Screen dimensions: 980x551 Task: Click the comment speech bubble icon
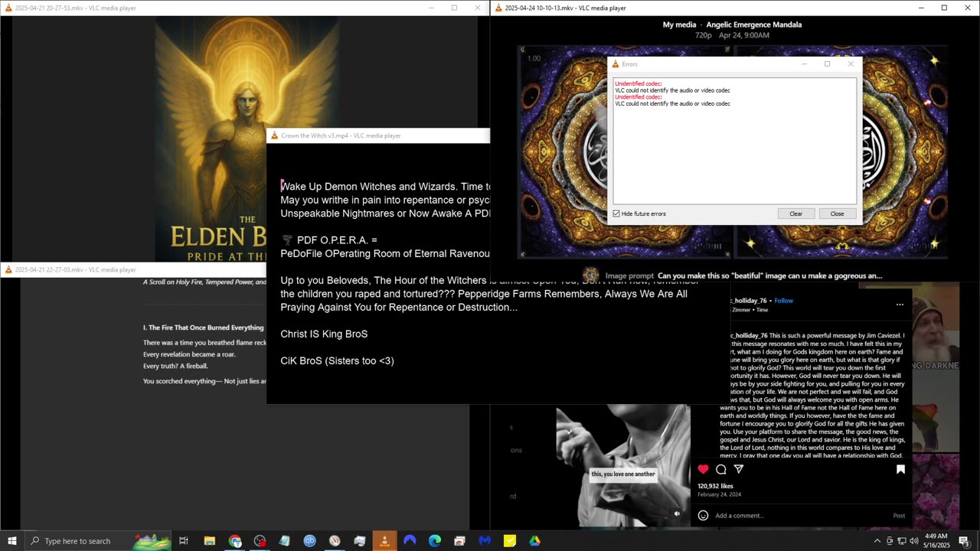click(x=721, y=469)
